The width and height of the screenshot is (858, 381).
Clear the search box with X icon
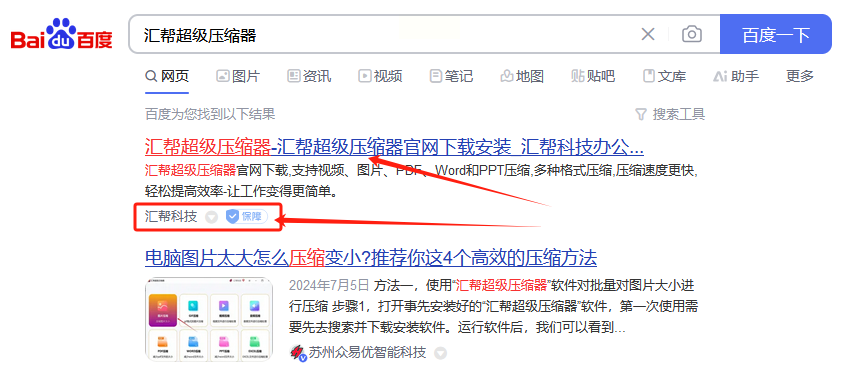click(x=648, y=34)
